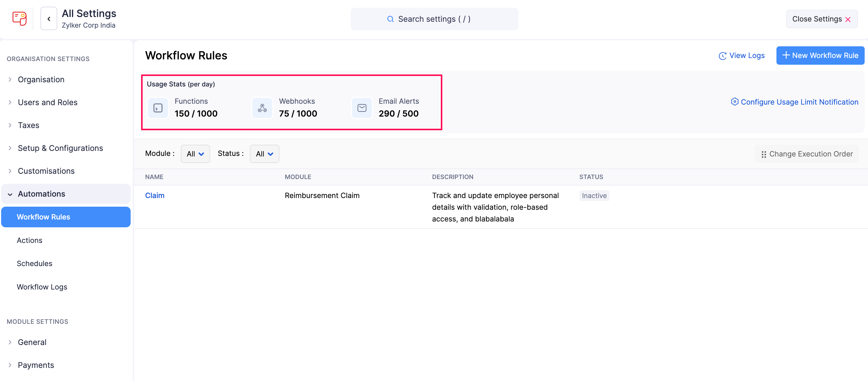Image resolution: width=868 pixels, height=381 pixels.
Task: Click Change Execution Order button
Action: coord(807,154)
